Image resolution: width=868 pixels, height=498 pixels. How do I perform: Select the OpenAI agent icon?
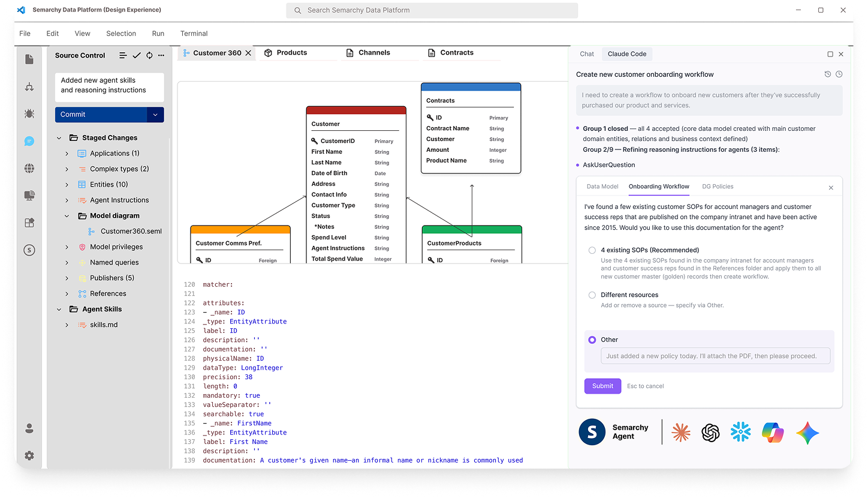click(x=711, y=433)
